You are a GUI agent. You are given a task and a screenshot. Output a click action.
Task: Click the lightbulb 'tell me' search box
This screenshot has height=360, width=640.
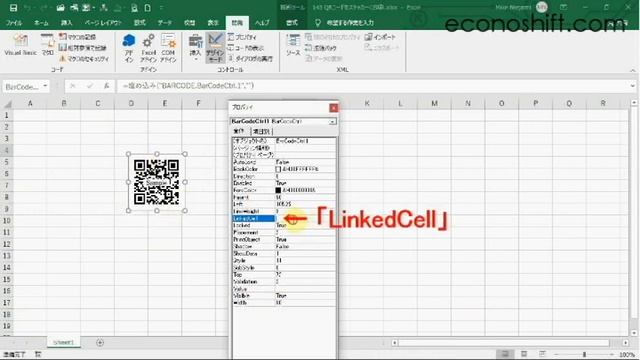(x=344, y=22)
